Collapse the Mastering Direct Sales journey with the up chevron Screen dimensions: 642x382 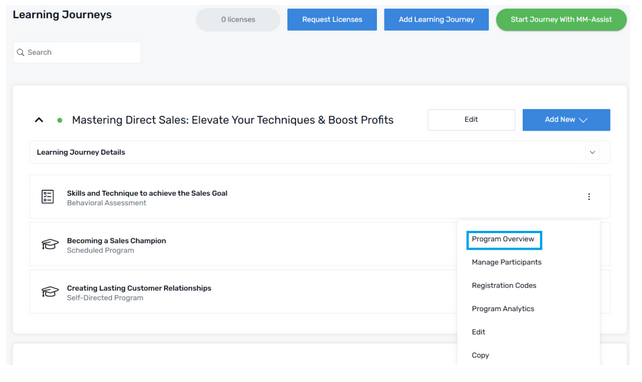[x=39, y=120]
